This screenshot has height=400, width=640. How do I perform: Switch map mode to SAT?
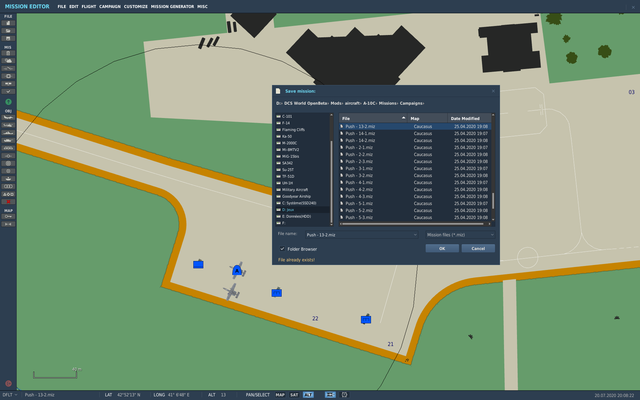[x=294, y=395]
